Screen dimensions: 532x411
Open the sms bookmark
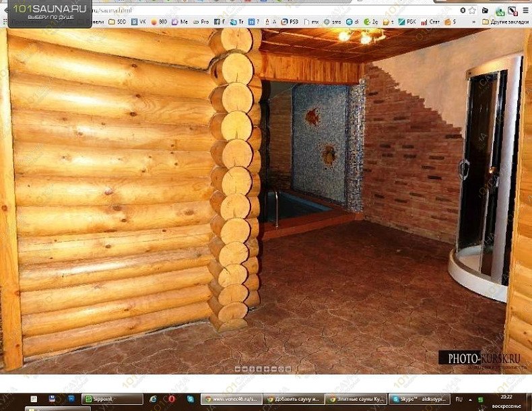[332, 22]
